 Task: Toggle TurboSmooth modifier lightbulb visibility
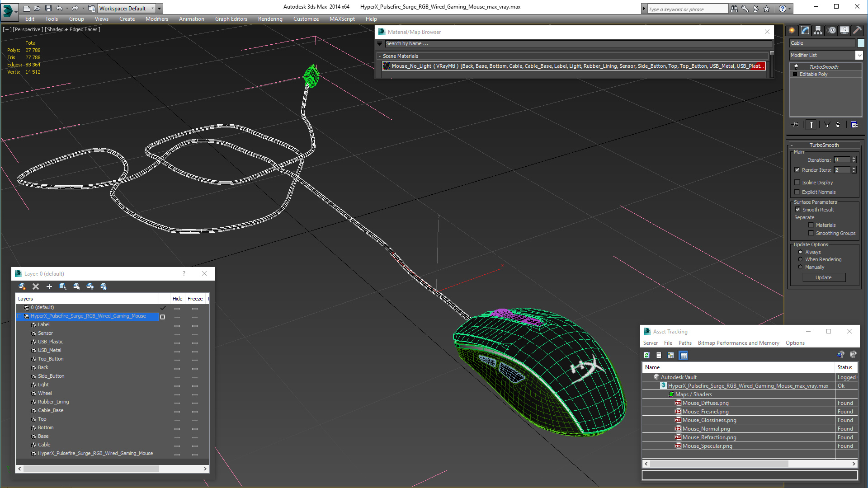tap(796, 67)
